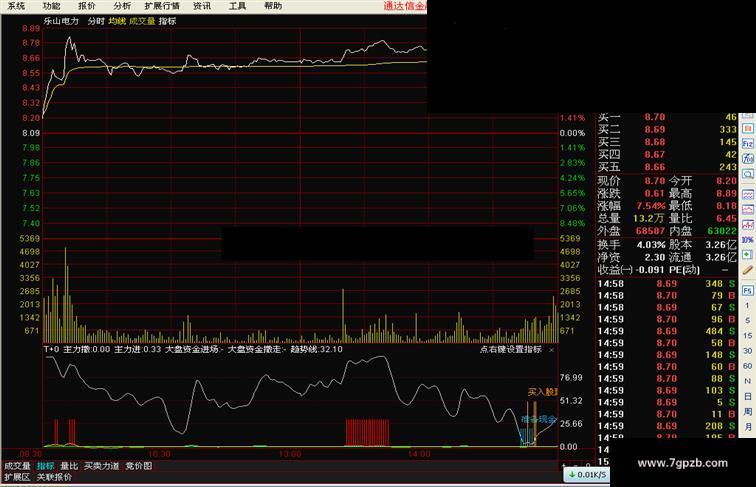Switch to the 5-minute period in sidebar
This screenshot has height=487, width=756.
click(747, 320)
